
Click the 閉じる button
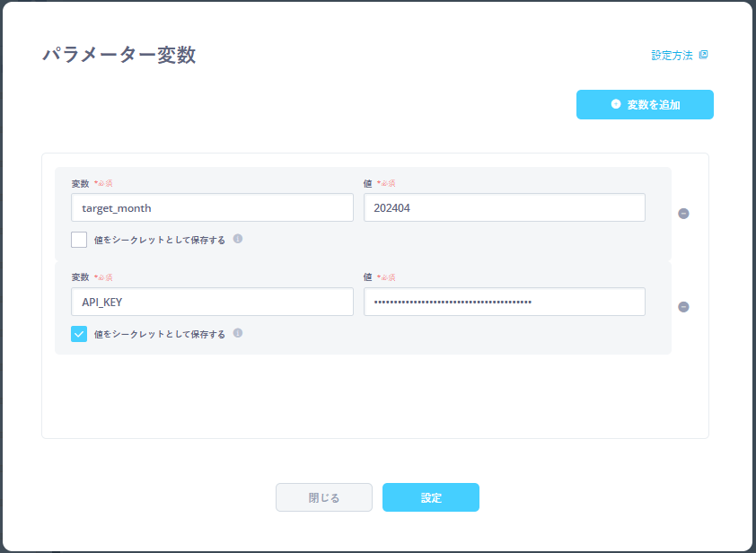tap(323, 497)
